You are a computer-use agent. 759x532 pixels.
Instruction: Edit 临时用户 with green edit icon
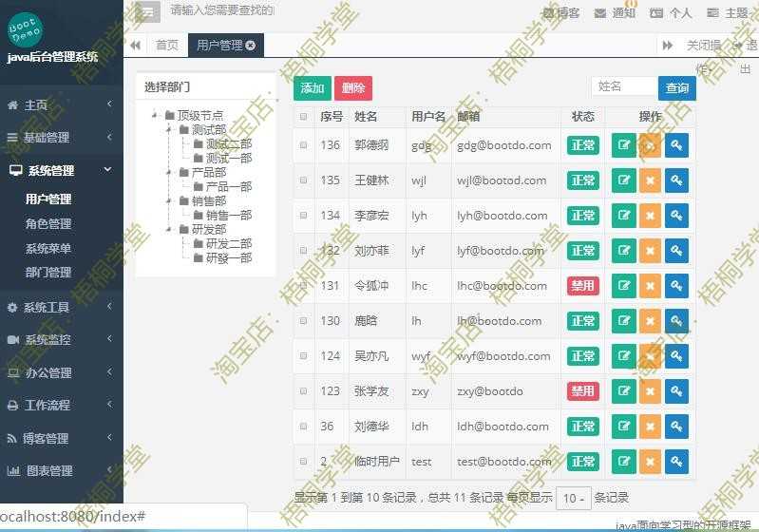point(624,462)
